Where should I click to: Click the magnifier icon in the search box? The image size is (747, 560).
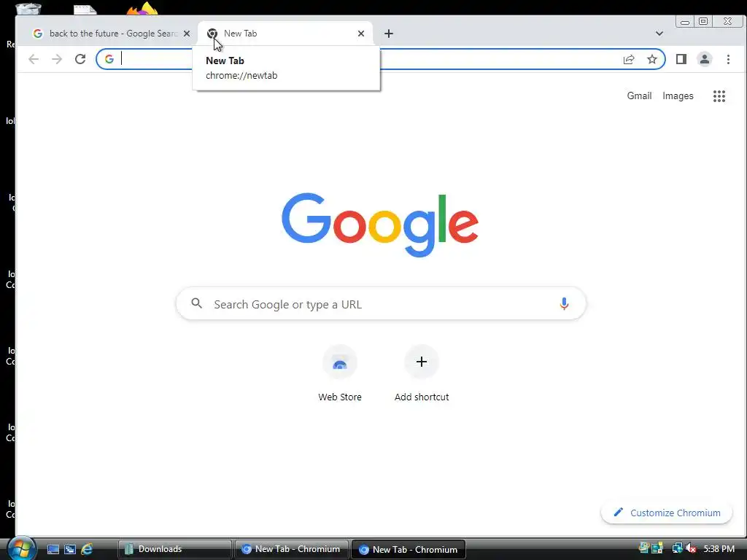(x=197, y=303)
